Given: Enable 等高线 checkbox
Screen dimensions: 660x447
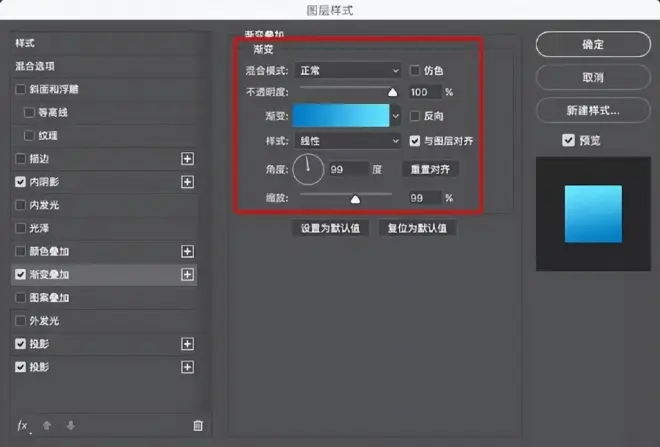Looking at the screenshot, I should pyautogui.click(x=29, y=112).
